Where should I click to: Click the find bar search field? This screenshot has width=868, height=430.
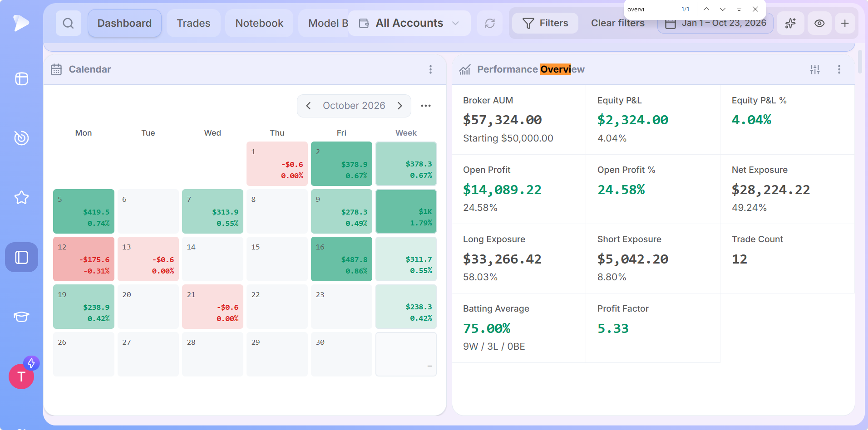(x=652, y=9)
